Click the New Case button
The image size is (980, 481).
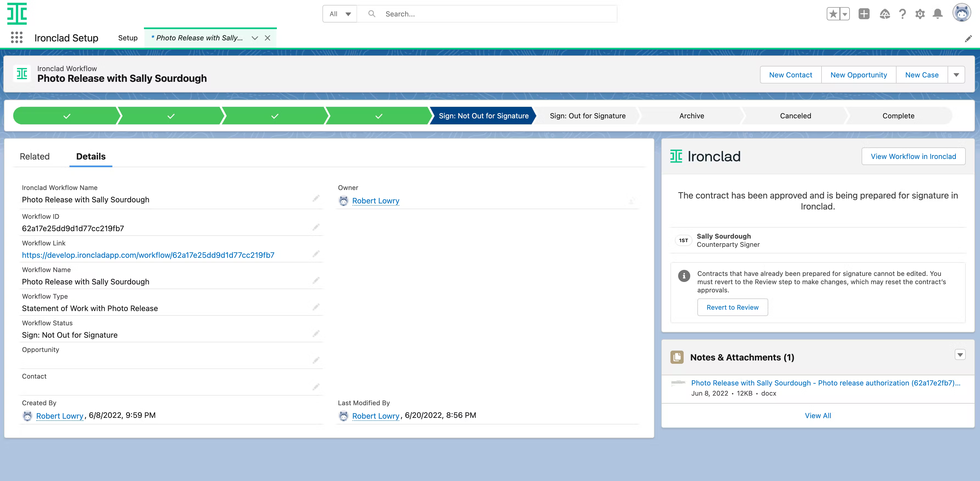click(922, 75)
